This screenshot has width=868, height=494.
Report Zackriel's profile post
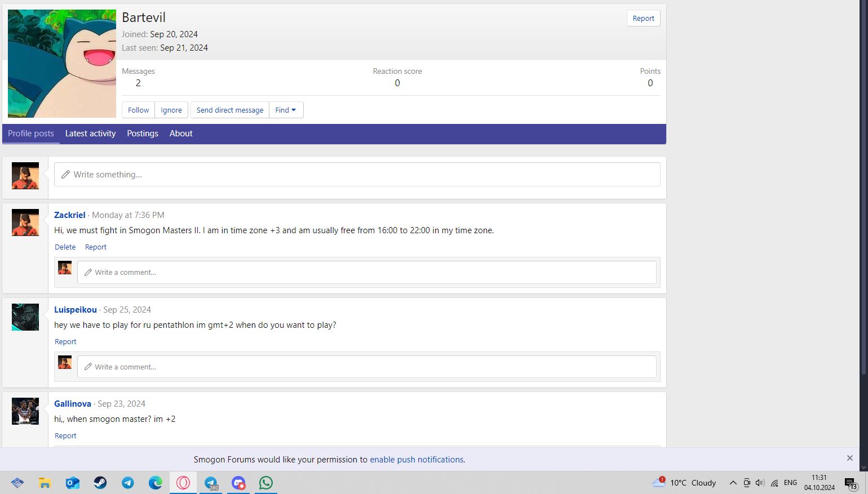(96, 247)
